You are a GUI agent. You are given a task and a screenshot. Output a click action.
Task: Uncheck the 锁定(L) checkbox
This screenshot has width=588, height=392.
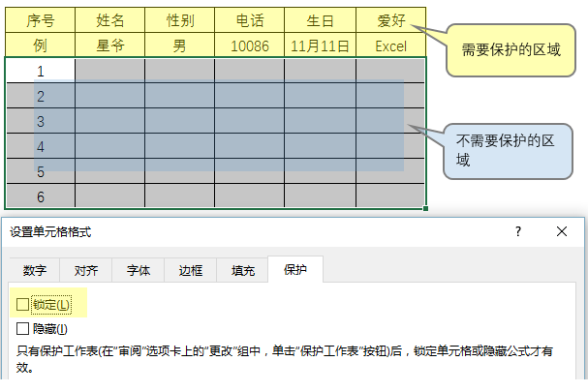coord(23,304)
